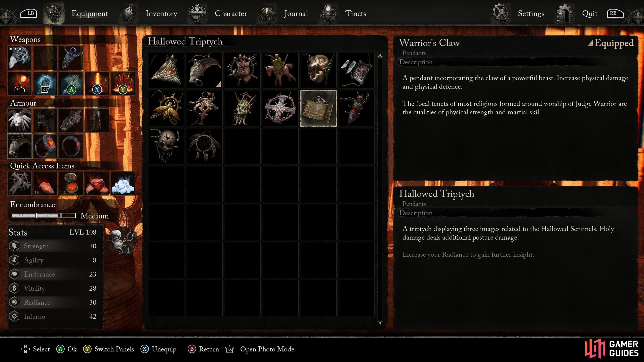Choose the golden moth pendant
Screen dimensions: 644x362
tap(166, 108)
